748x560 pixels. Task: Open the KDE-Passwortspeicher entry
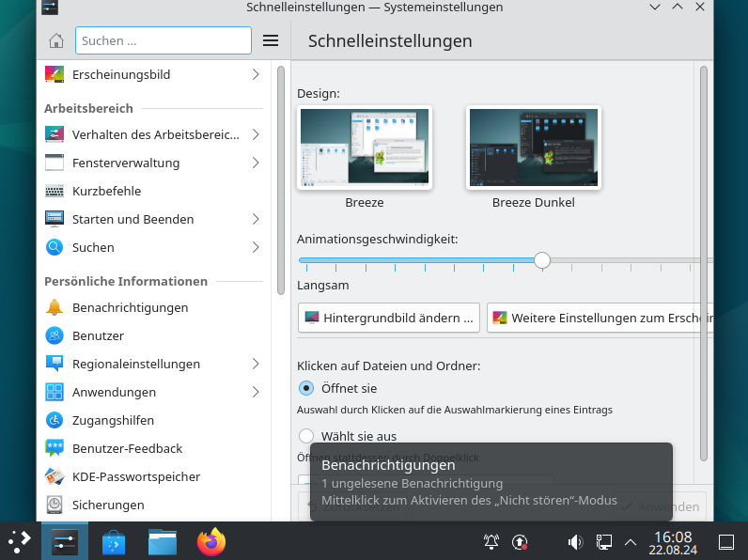153,476
